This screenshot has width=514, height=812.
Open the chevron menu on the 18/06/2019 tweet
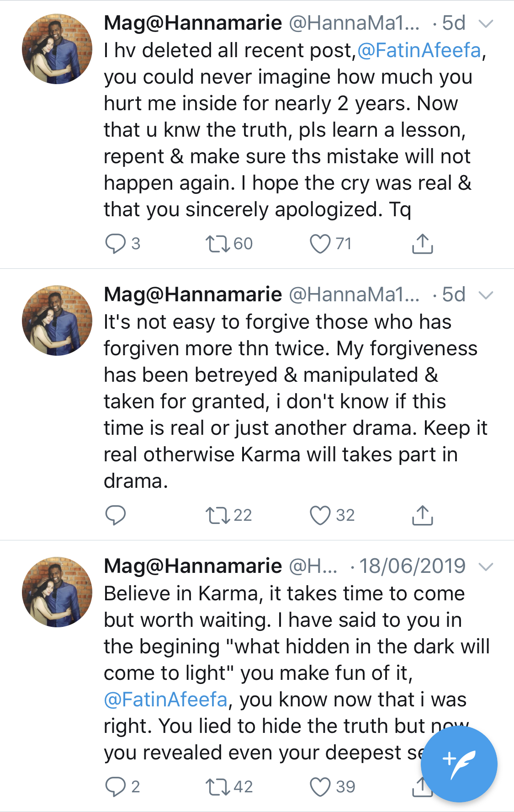[x=486, y=567]
